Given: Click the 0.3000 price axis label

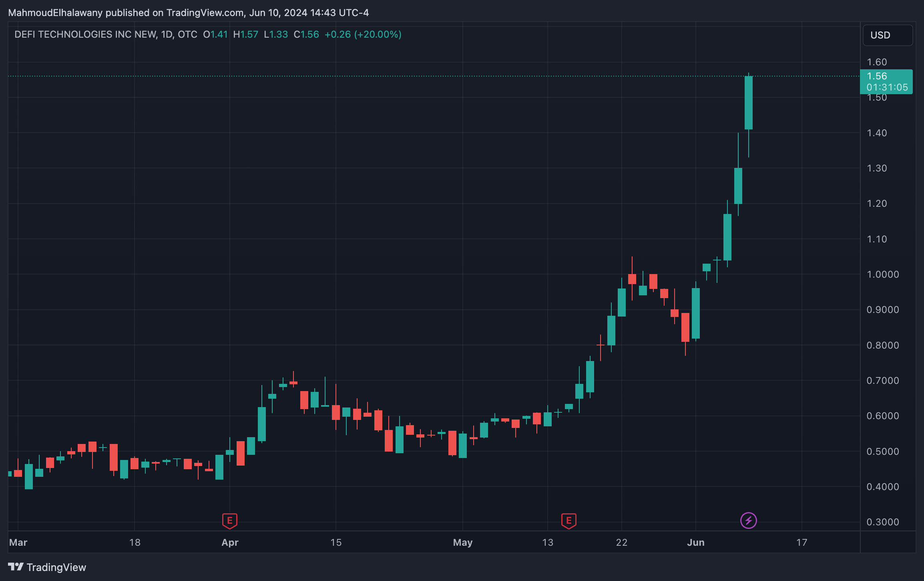Looking at the screenshot, I should (882, 522).
